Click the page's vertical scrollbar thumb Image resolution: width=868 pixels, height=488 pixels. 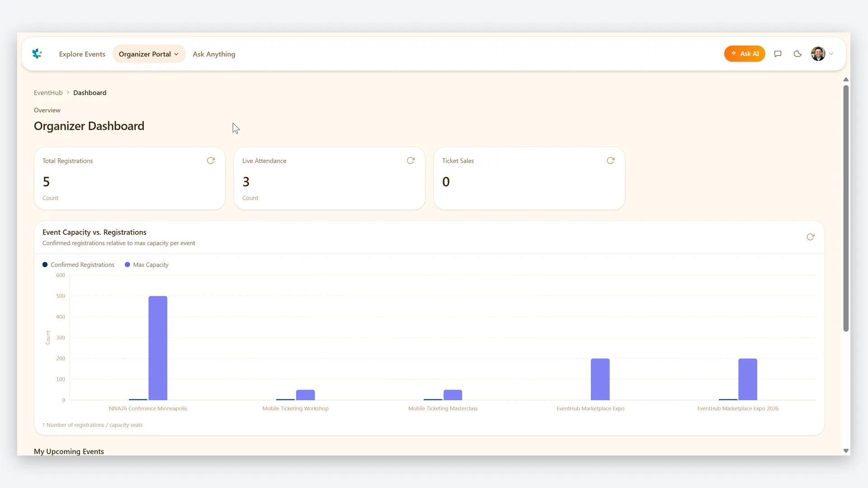846,208
